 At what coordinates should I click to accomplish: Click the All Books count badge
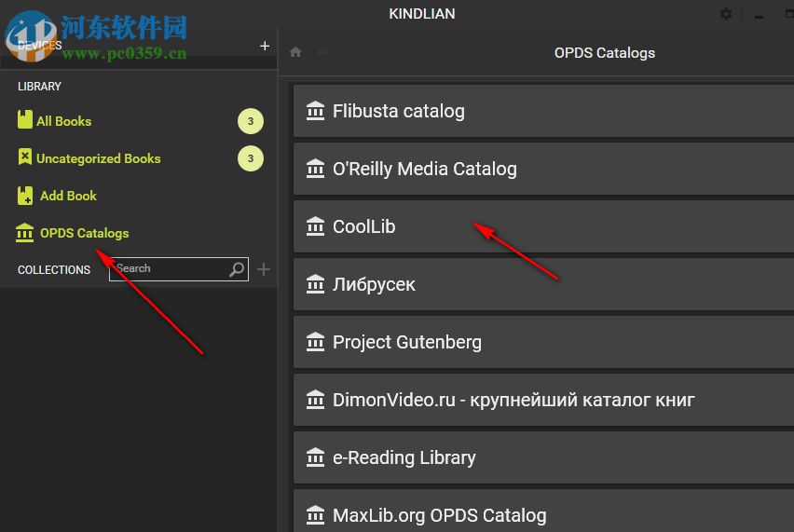[x=250, y=121]
